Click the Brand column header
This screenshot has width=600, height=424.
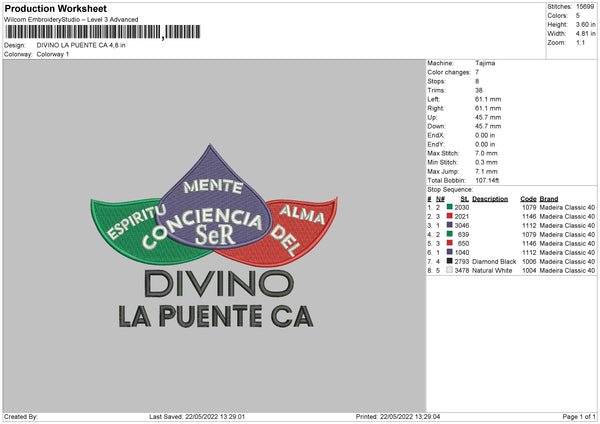click(x=549, y=199)
